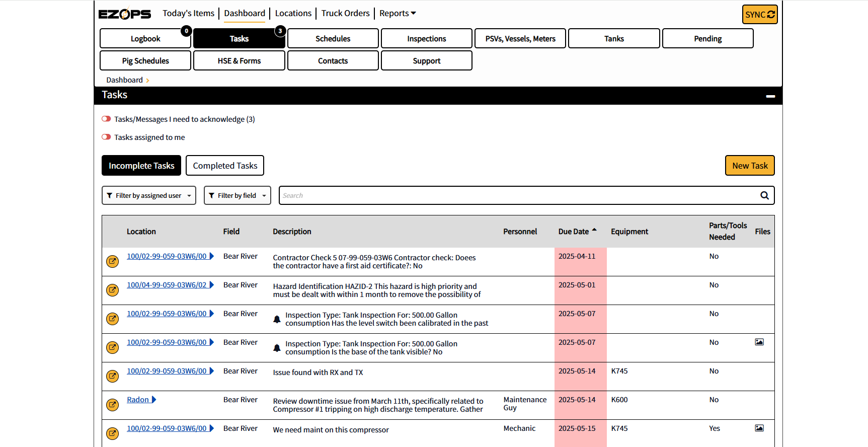The height and width of the screenshot is (447, 868).
Task: Open the Schedules section
Action: (333, 39)
